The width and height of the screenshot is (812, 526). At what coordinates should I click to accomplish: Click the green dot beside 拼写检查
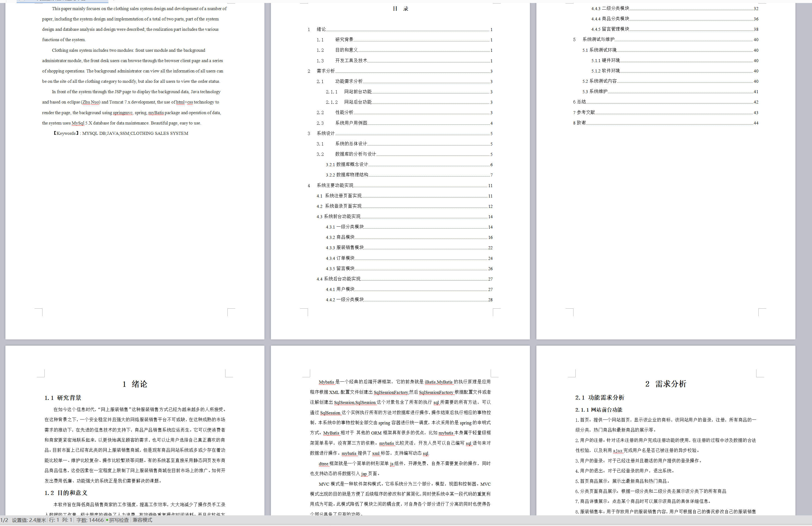(107, 520)
